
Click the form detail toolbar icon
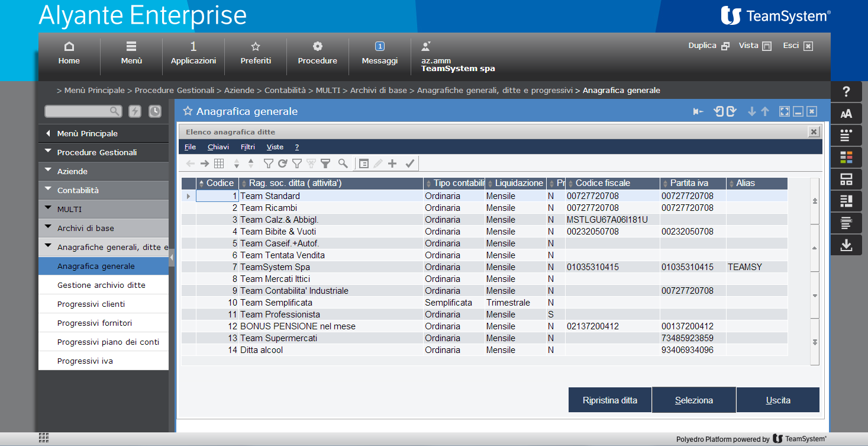[364, 163]
